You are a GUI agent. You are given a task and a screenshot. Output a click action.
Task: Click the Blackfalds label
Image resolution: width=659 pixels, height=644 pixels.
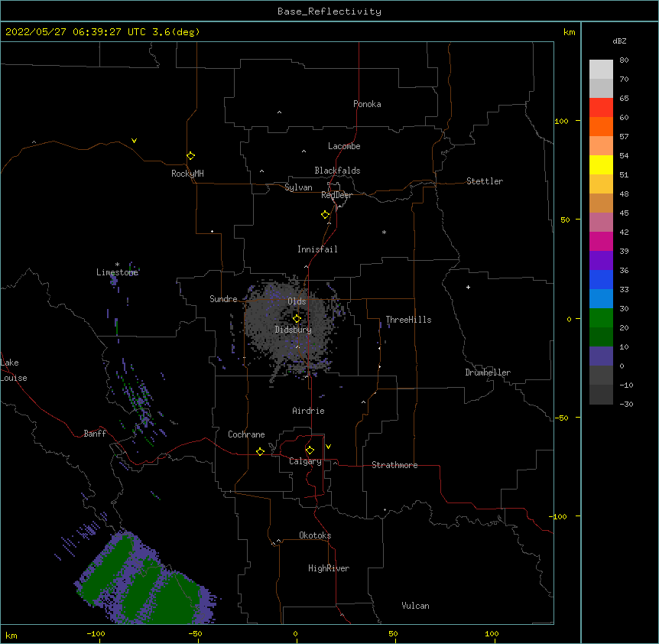[x=337, y=171]
